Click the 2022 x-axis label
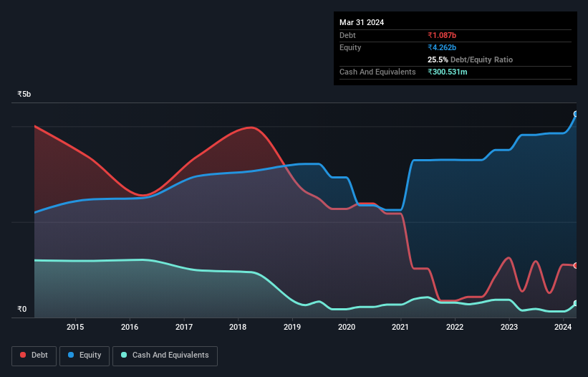 click(455, 327)
